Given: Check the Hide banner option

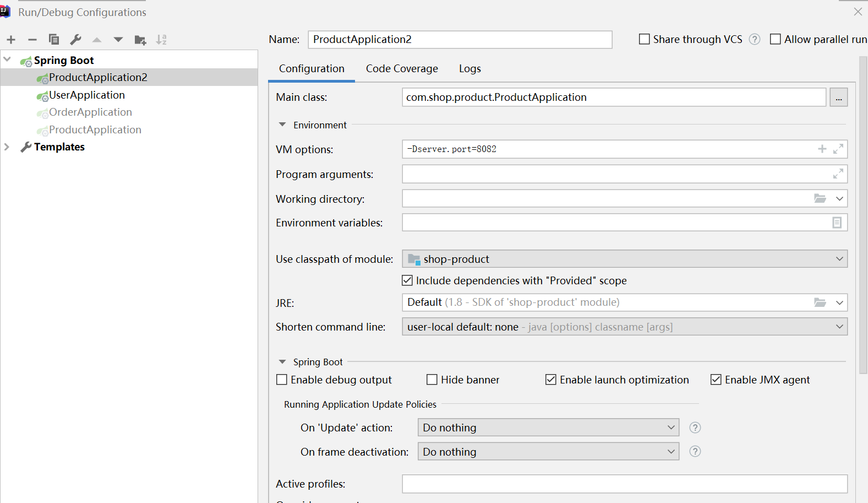Looking at the screenshot, I should tap(432, 380).
